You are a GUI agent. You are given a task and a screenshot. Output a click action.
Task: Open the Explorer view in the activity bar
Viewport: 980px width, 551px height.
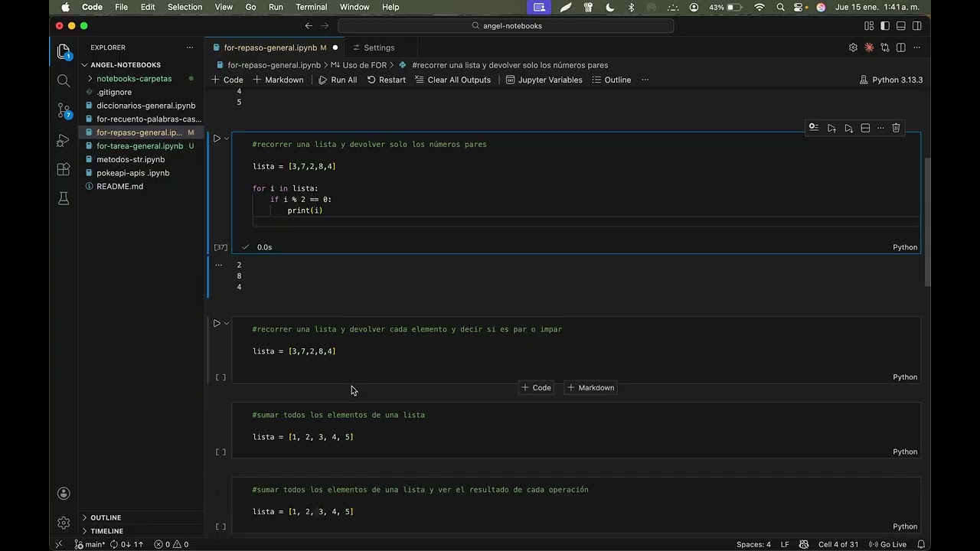(64, 52)
